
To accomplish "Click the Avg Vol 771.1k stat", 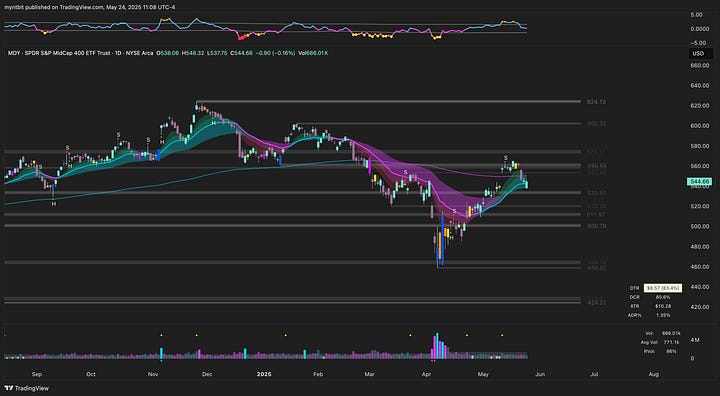I will pos(660,342).
